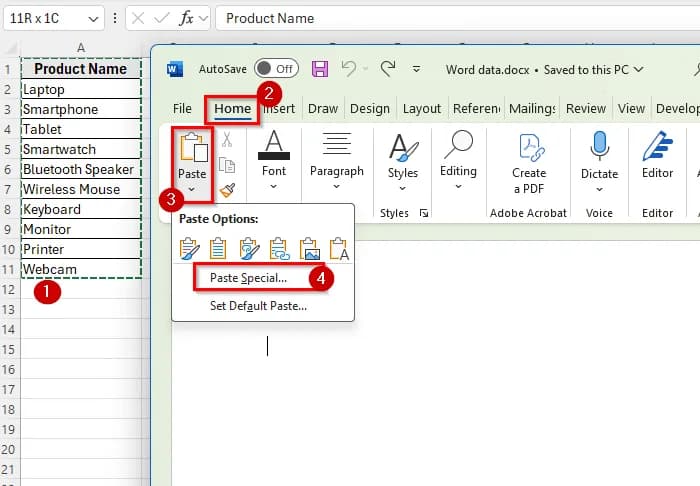Open the View tab in Word
This screenshot has width=700, height=486.
click(631, 108)
